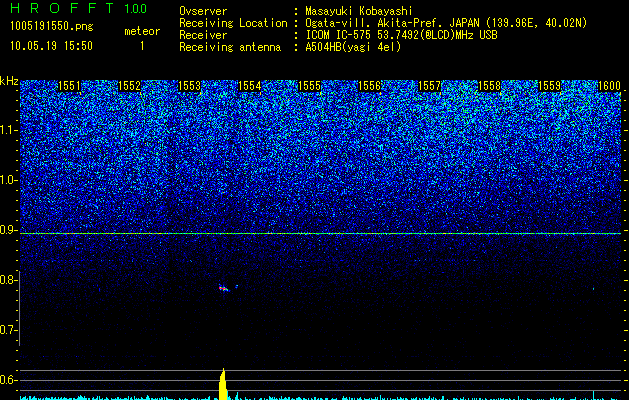Click the yellow signal-strength peak at bottom
Image resolution: width=629 pixels, height=400 pixels.
pyautogui.click(x=223, y=384)
